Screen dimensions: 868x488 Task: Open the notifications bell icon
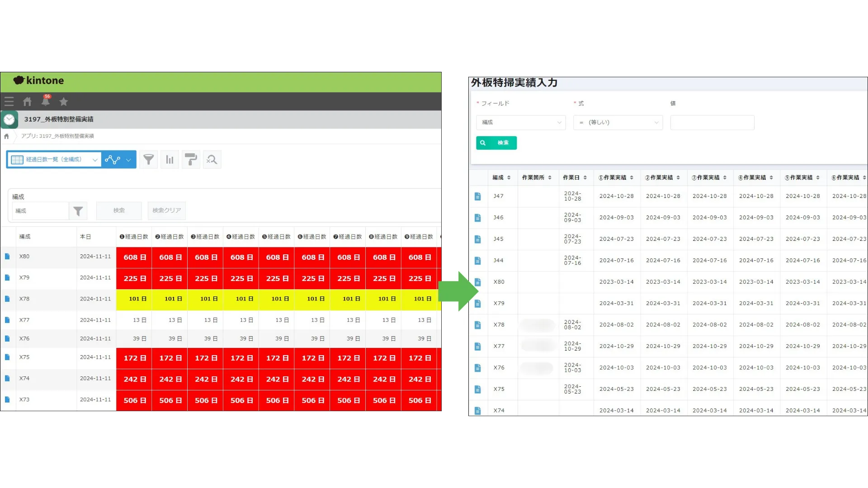(46, 101)
